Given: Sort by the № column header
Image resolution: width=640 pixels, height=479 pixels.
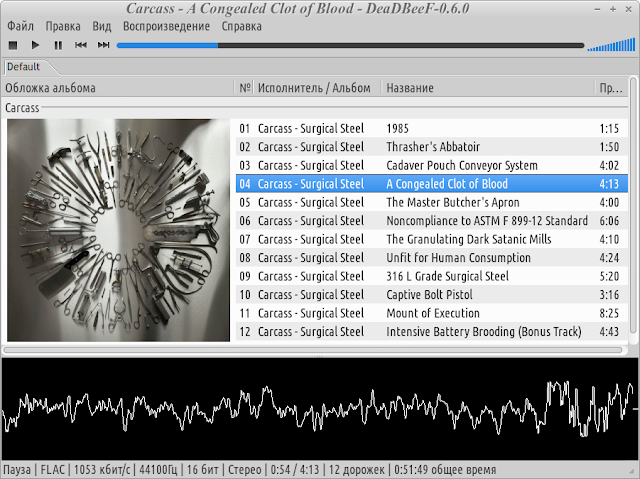Looking at the screenshot, I should click(244, 88).
